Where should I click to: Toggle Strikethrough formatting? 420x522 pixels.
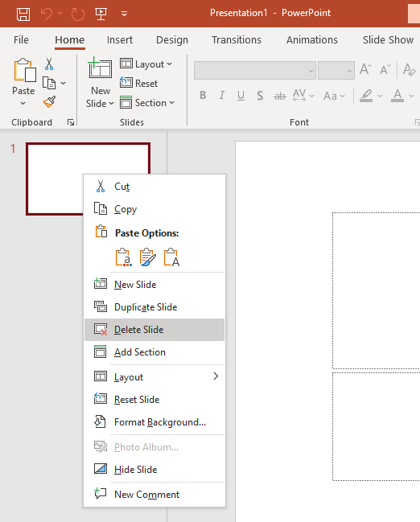(280, 97)
